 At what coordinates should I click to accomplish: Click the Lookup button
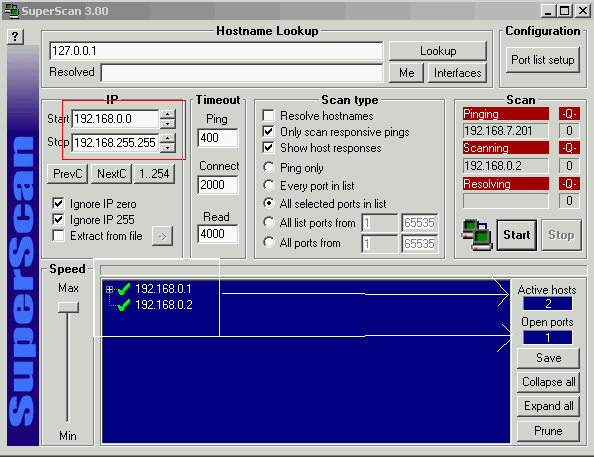pyautogui.click(x=438, y=51)
